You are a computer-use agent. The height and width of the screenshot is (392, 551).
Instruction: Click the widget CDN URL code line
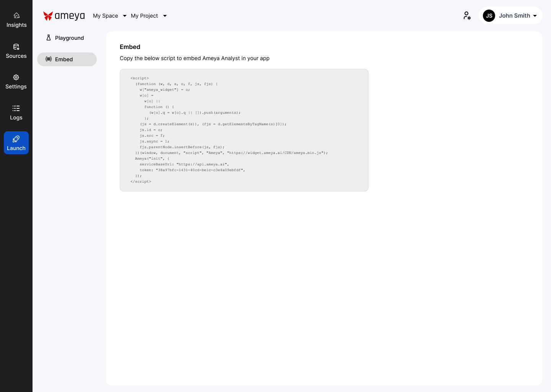pyautogui.click(x=231, y=153)
